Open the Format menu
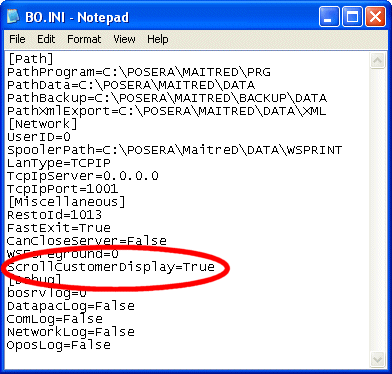Image resolution: width=392 pixels, height=374 pixels. click(x=84, y=39)
